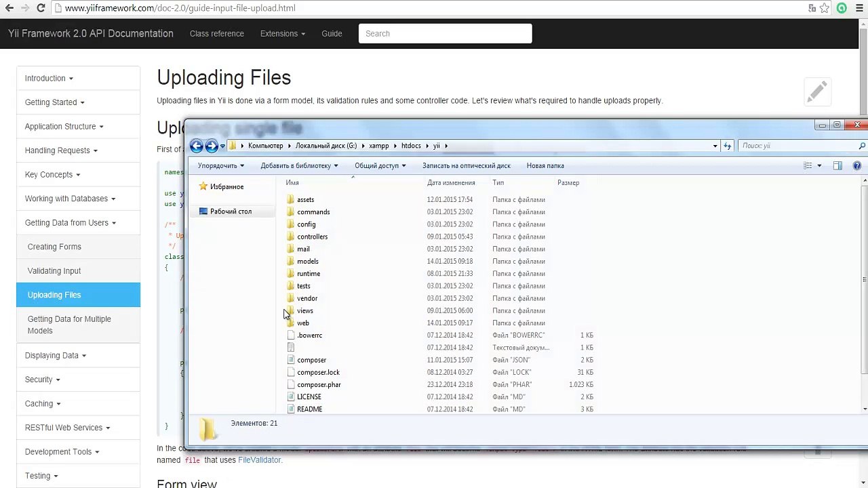Select the .bowerrc file icon
This screenshot has height=488, width=868.
pyautogui.click(x=291, y=335)
